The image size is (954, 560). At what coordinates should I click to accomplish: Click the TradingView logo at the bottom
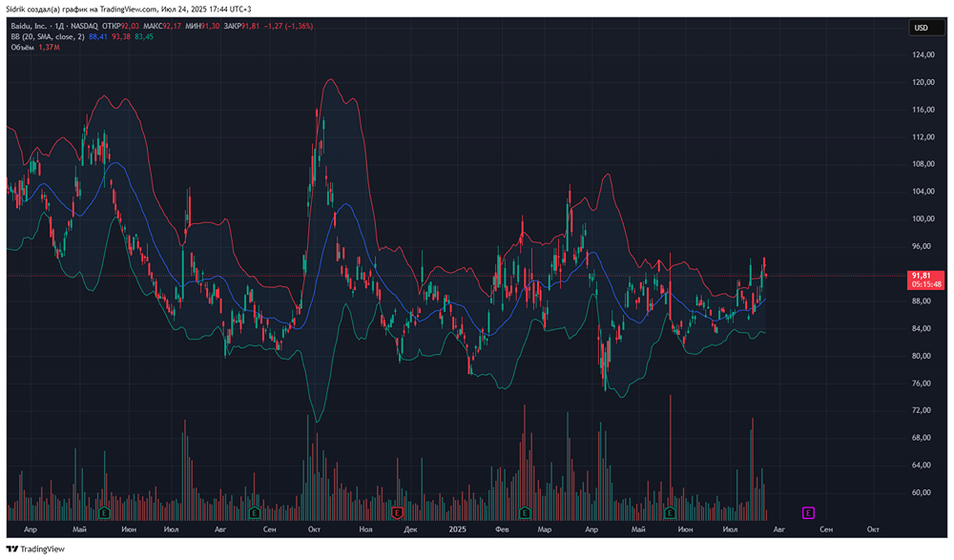[35, 550]
